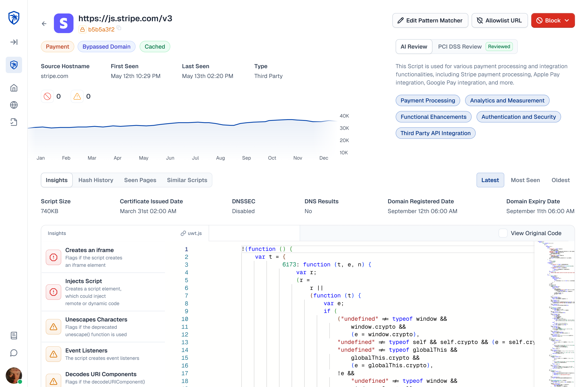This screenshot has width=588, height=387.
Task: Click the Payment Processing category chip
Action: point(428,100)
